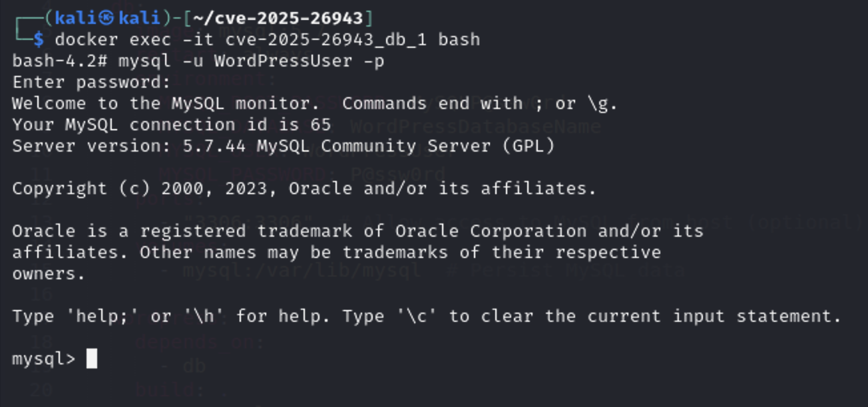Viewport: 868px width, 407px height.
Task: Click the blinking cursor block after mysql>
Action: [x=92, y=358]
